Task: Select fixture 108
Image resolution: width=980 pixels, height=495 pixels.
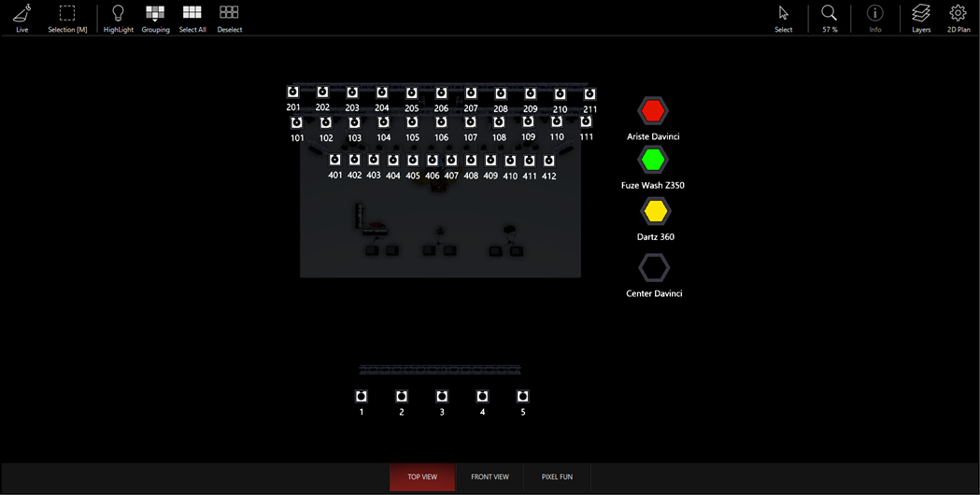Action: [499, 122]
